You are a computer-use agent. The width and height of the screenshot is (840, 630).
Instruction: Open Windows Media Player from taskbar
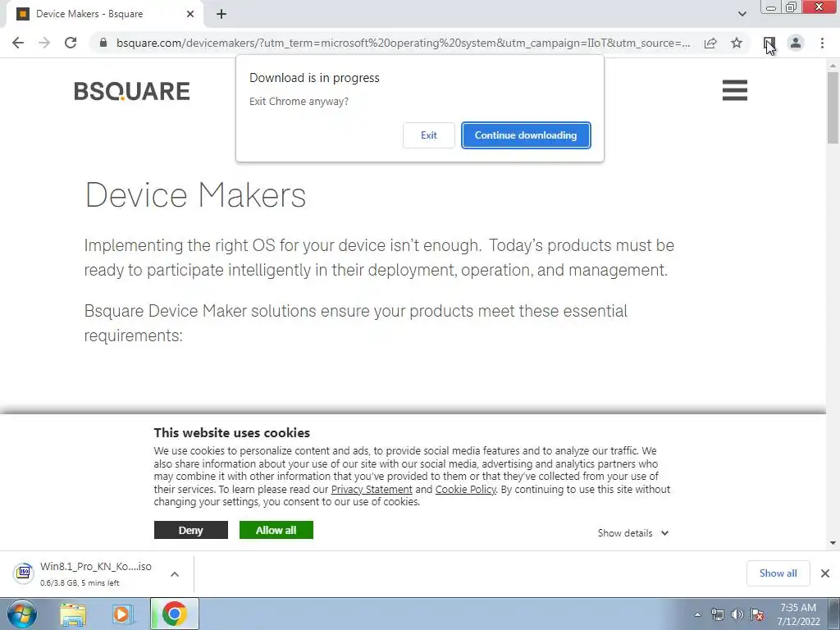(x=122, y=614)
